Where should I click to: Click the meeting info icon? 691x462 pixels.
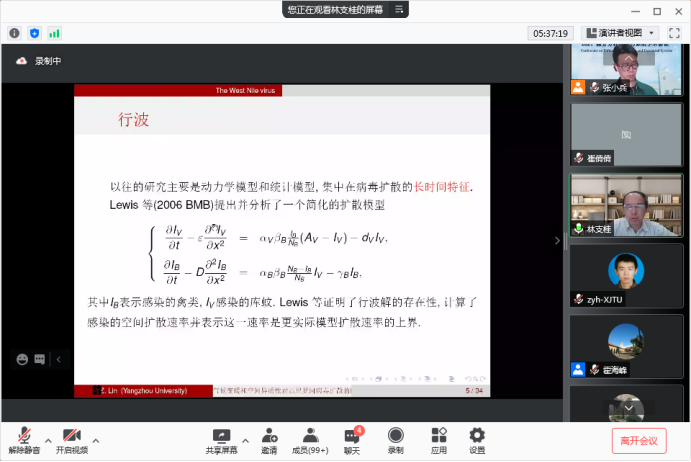click(x=15, y=33)
